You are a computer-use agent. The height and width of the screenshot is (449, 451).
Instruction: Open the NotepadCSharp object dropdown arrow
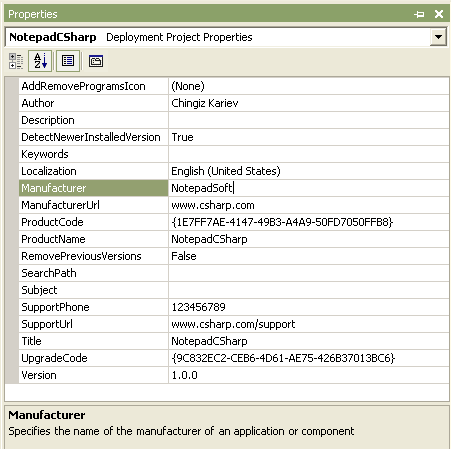[438, 37]
